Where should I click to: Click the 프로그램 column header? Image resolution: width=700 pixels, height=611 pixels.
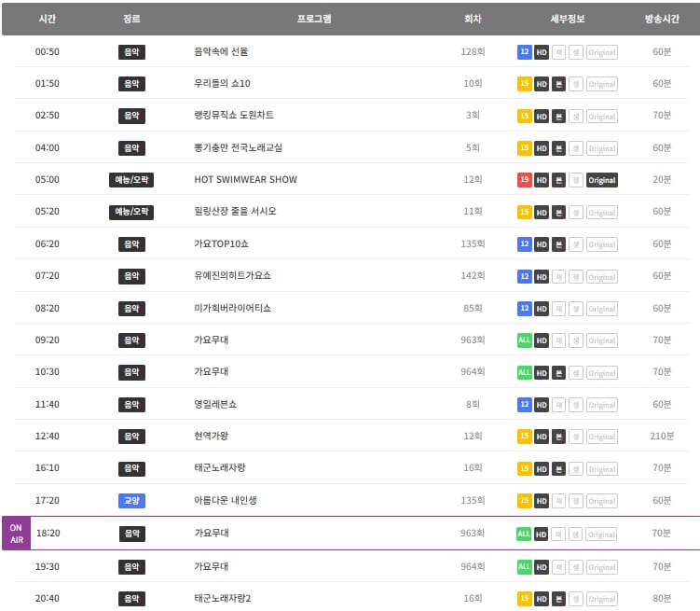pyautogui.click(x=314, y=19)
